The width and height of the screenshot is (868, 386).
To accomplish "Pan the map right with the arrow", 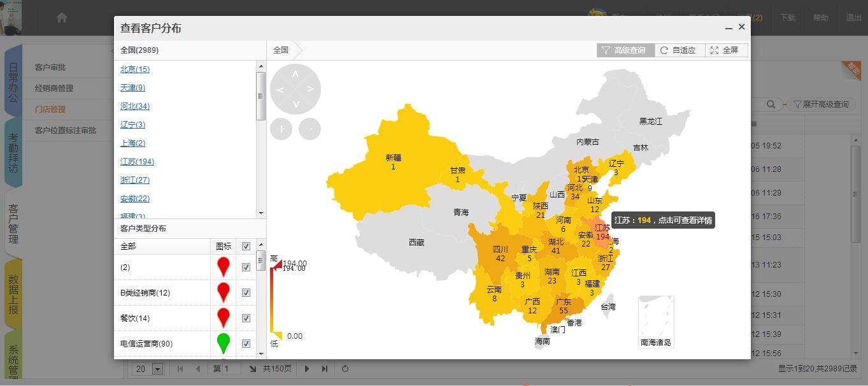I will (311, 89).
